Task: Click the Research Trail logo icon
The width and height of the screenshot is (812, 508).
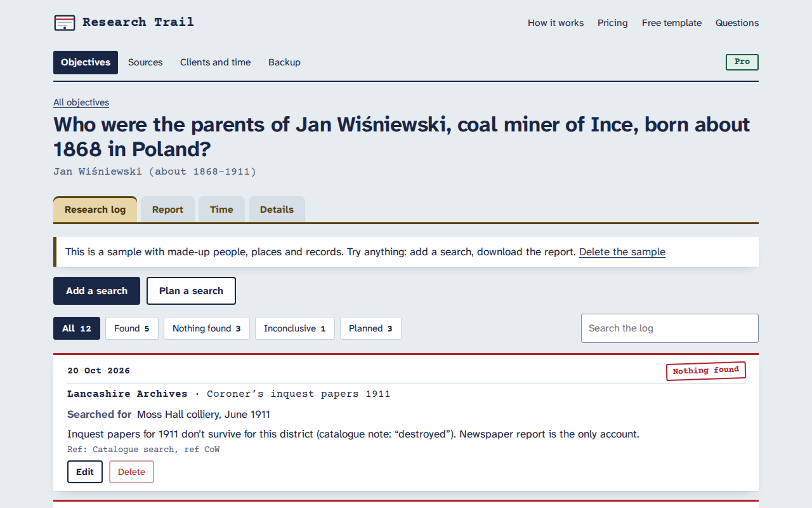Action: [x=65, y=23]
